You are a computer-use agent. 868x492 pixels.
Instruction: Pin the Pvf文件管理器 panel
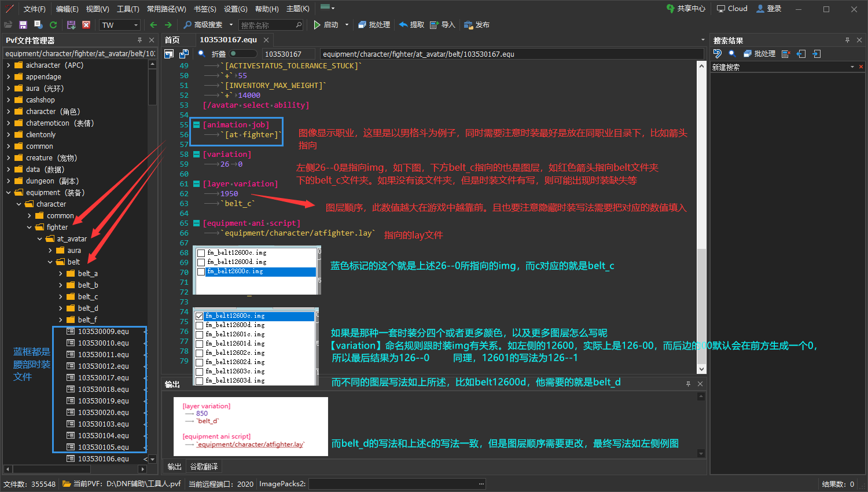(139, 41)
